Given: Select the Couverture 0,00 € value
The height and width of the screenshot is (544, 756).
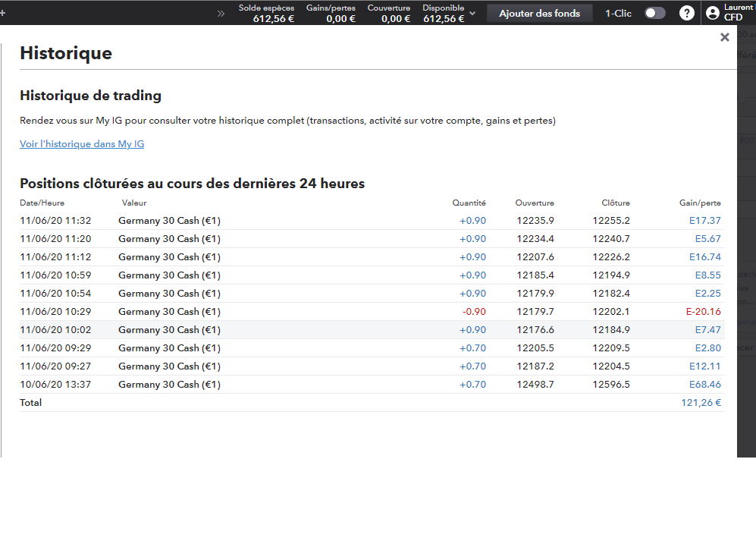Looking at the screenshot, I should pos(396,19).
